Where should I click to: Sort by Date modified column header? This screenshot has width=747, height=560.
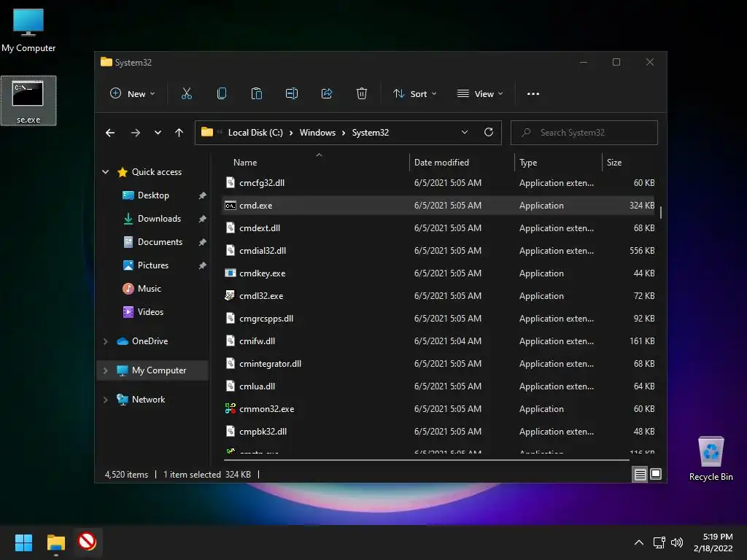(x=441, y=163)
